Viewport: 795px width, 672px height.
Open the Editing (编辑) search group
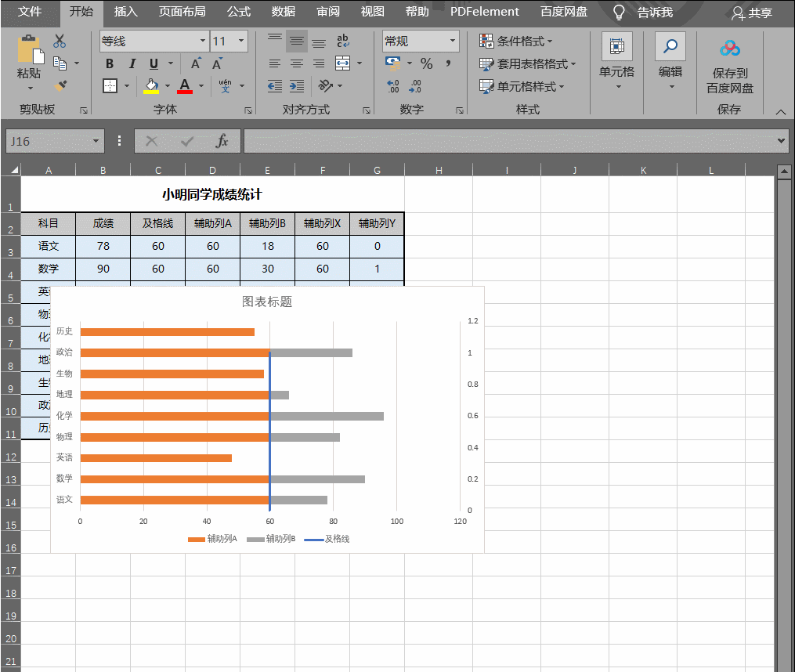point(670,61)
